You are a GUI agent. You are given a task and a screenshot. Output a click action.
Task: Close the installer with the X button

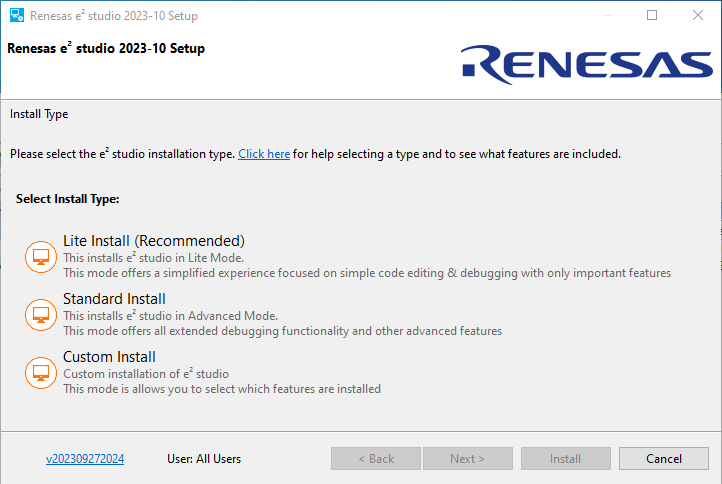[698, 16]
